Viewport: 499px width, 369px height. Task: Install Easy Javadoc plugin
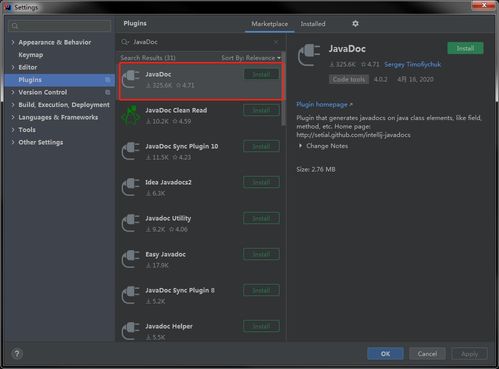tap(261, 254)
